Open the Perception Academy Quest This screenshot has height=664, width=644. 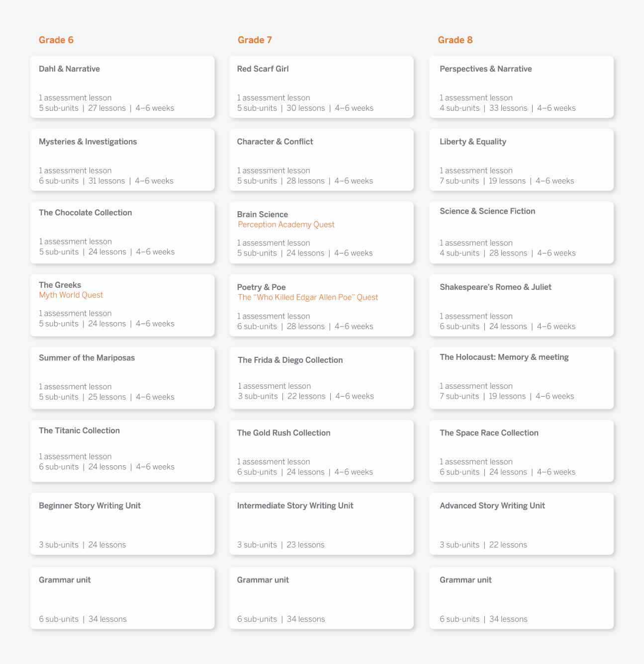pos(286,225)
